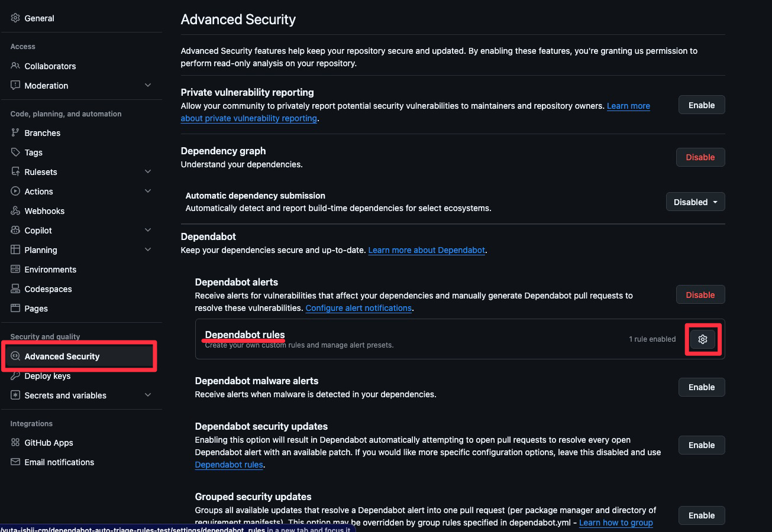Viewport: 772px width, 532px height.
Task: Click the Email notifications envelope icon
Action: [x=15, y=462]
